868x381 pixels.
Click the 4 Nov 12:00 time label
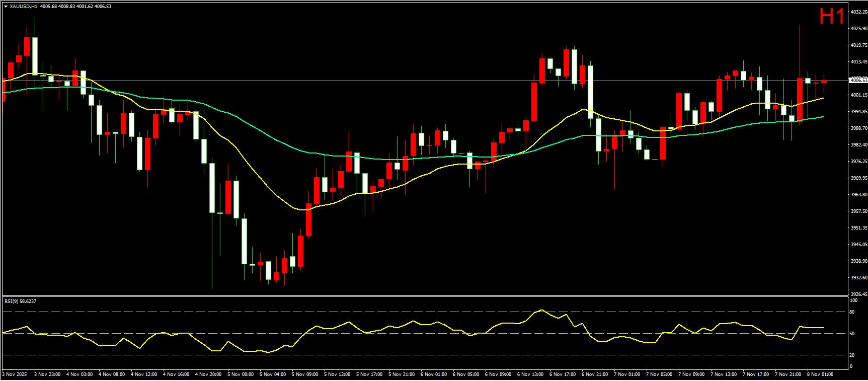(x=144, y=374)
